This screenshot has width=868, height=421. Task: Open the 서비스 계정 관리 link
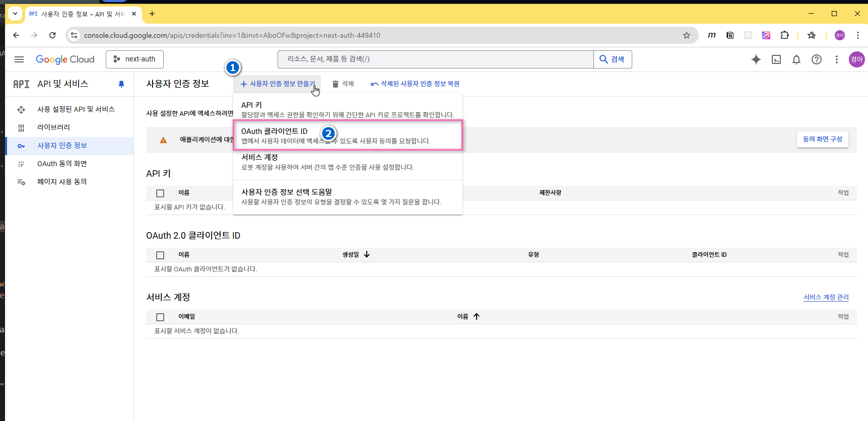(826, 298)
